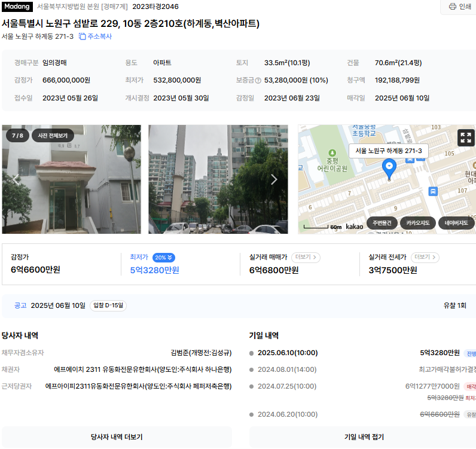Show nearby listings with 주변물건
The width and height of the screenshot is (476, 449).
pyautogui.click(x=382, y=223)
